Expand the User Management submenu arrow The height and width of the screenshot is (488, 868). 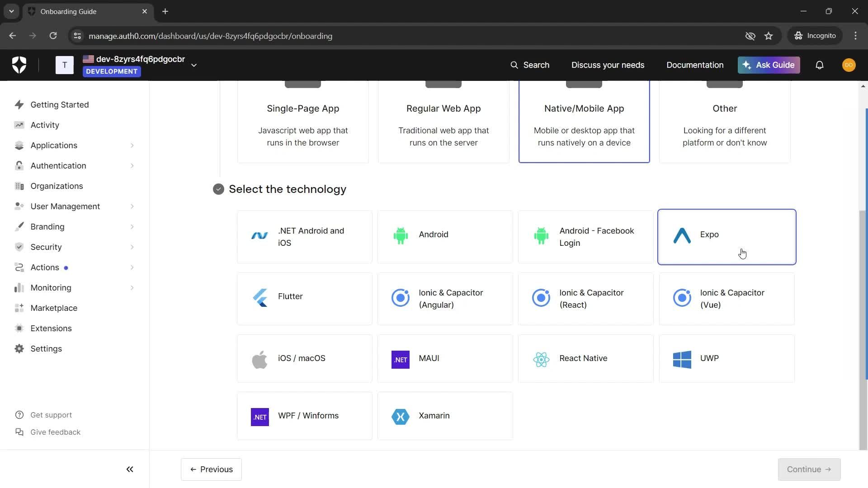click(x=132, y=206)
